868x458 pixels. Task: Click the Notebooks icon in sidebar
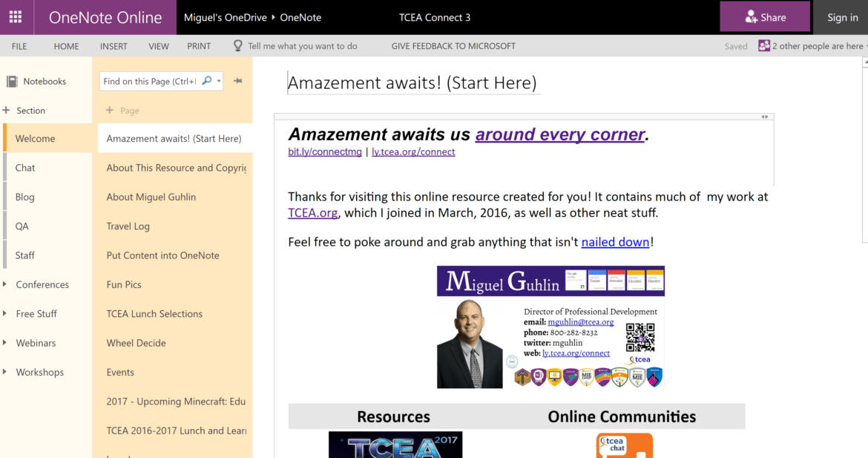pos(12,82)
